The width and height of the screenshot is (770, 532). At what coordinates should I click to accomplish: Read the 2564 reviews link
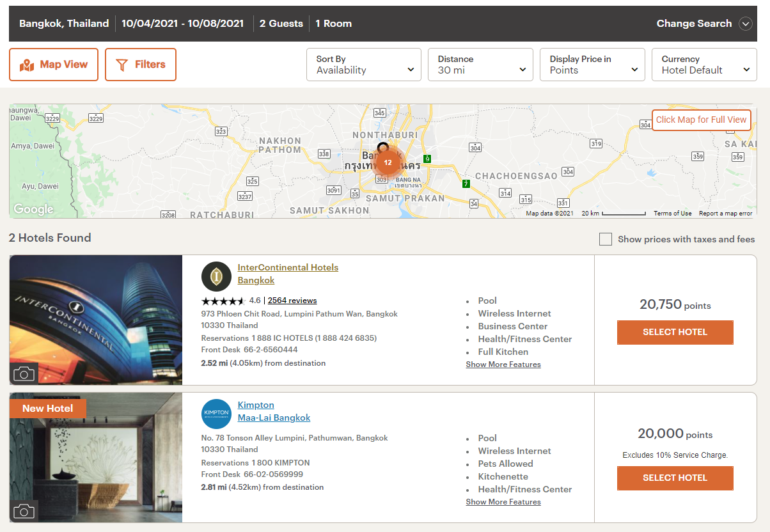click(x=292, y=301)
